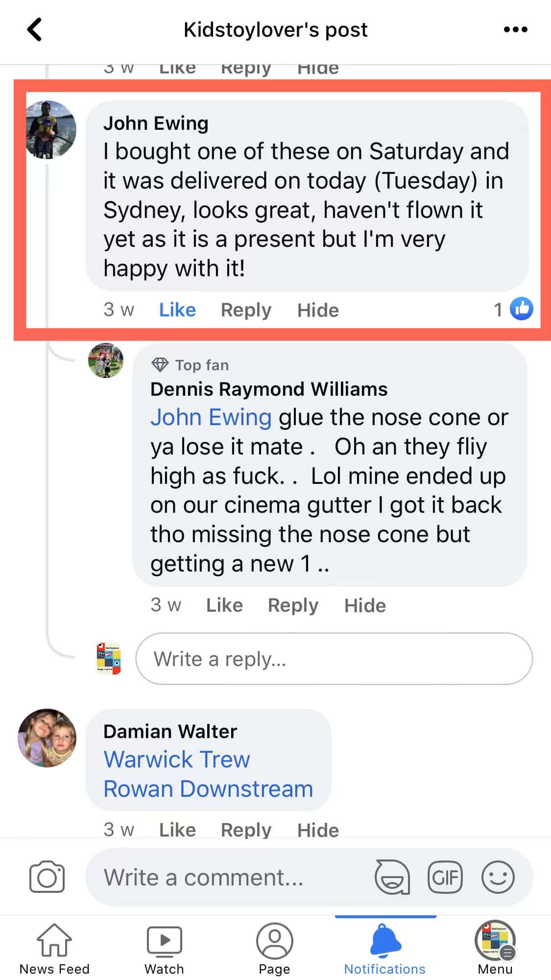
Task: Open the Notifications tab
Action: click(x=385, y=948)
